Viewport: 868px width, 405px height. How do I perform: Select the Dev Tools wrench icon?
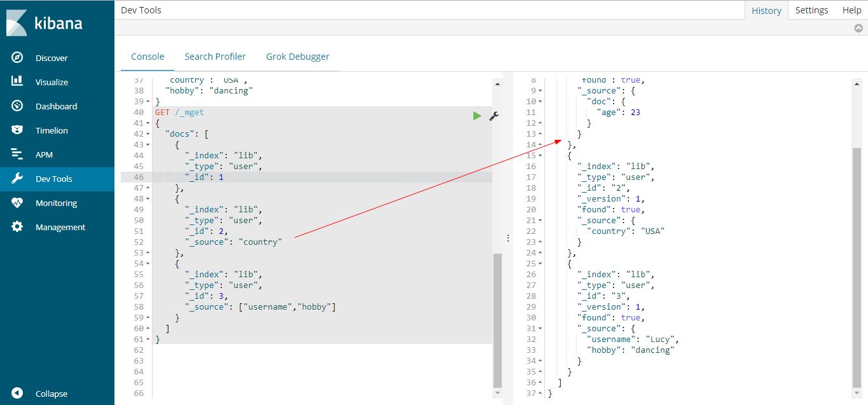pos(17,179)
